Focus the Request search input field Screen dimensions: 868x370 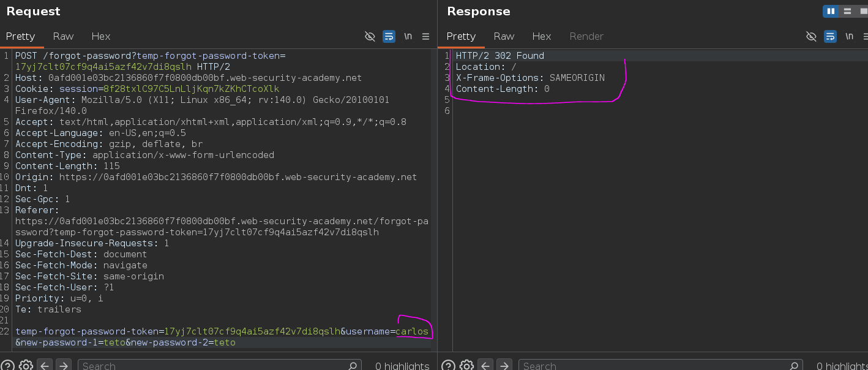tap(219, 366)
